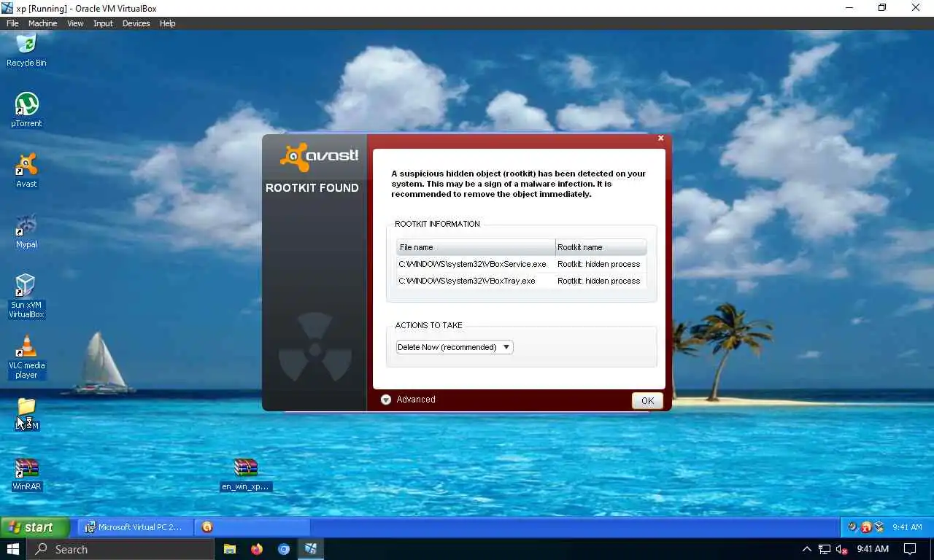The width and height of the screenshot is (934, 560).
Task: Select the µTorrent desktop shortcut
Action: tap(26, 110)
